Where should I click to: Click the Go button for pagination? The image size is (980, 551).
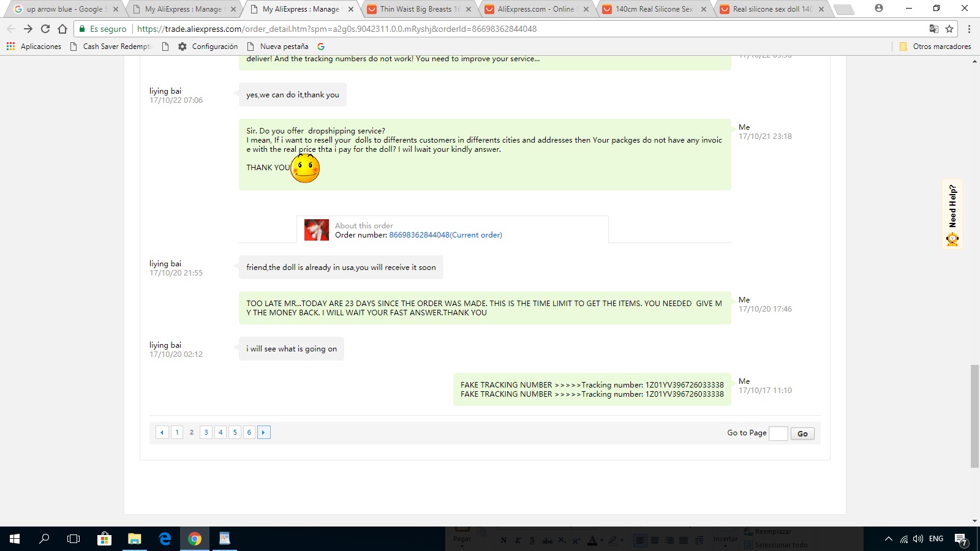(x=802, y=433)
